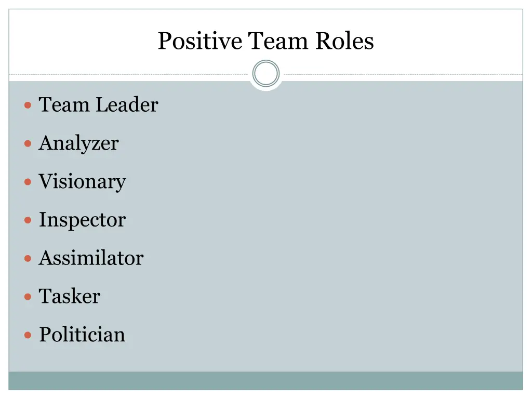This screenshot has height=399, width=532.
Task: Click the word Leader in the first bullet
Action: coord(127,105)
